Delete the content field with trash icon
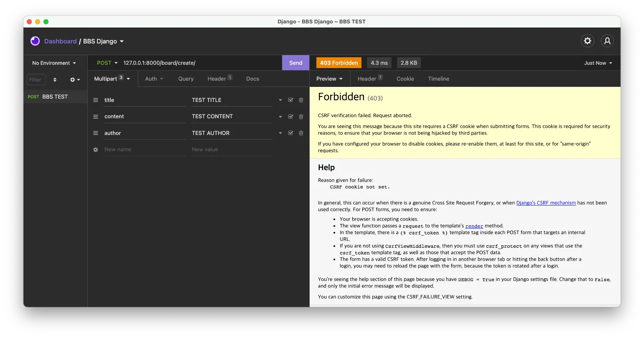This screenshot has width=644, height=338. [301, 117]
